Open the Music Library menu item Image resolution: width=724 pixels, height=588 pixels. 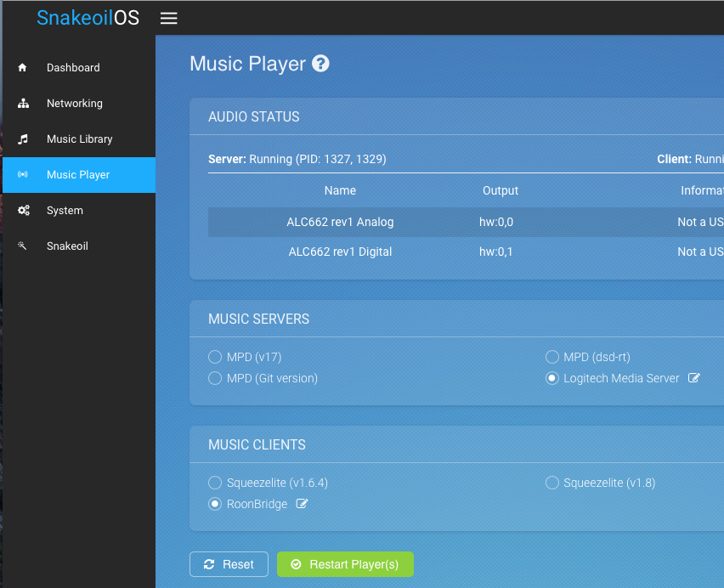pos(79,139)
